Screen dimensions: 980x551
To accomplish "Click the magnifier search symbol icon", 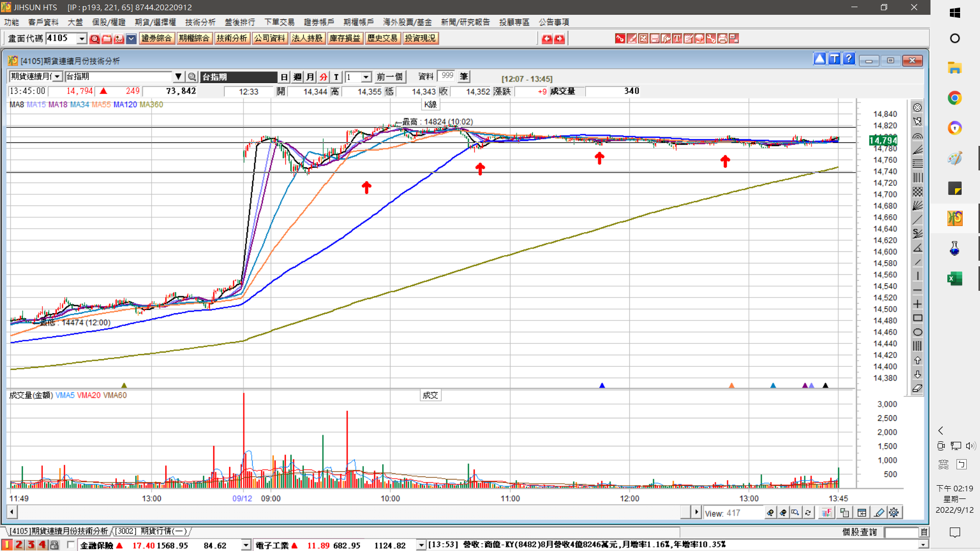I will coord(192,77).
